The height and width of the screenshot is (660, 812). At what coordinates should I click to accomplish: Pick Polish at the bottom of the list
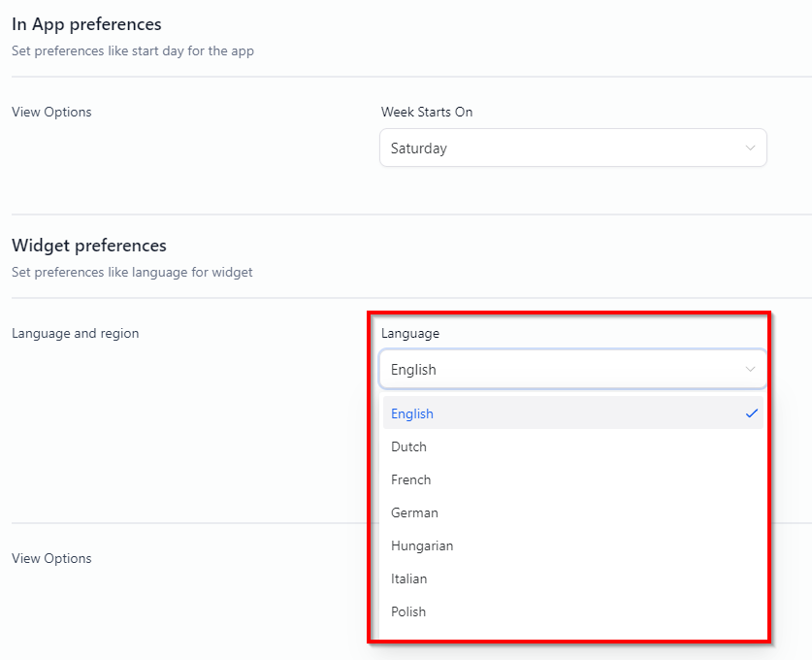click(408, 611)
